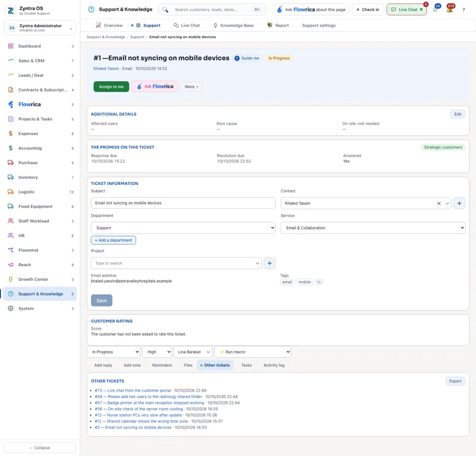Click the Expenses dollar icon
Image resolution: width=476 pixels, height=456 pixels.
click(x=10, y=133)
